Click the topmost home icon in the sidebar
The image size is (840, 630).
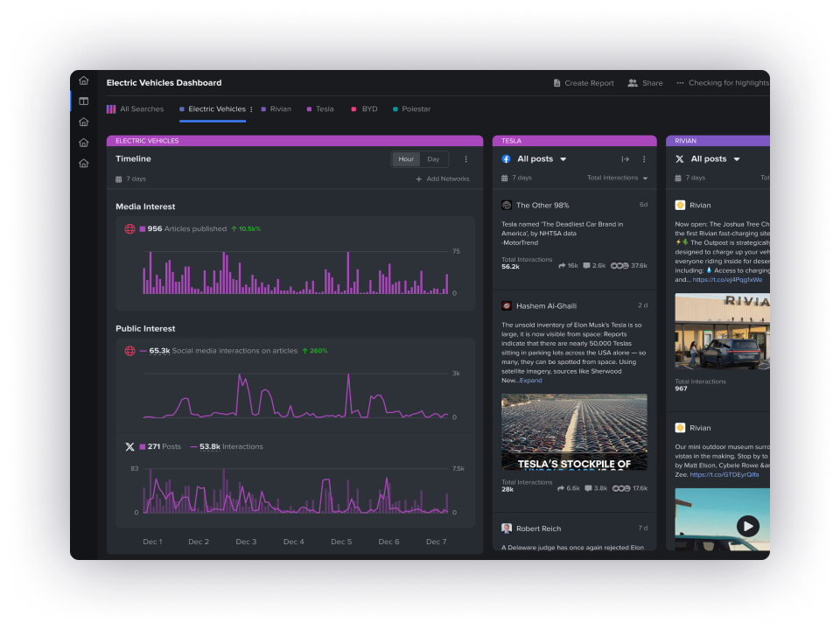click(83, 80)
